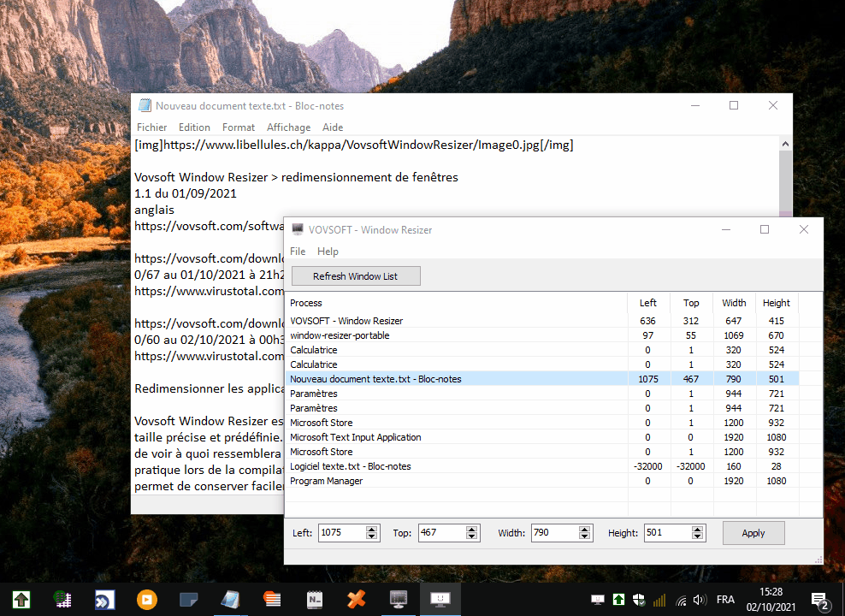The width and height of the screenshot is (845, 616).
Task: Open the orange lined-document taskbar app
Action: pos(272,599)
